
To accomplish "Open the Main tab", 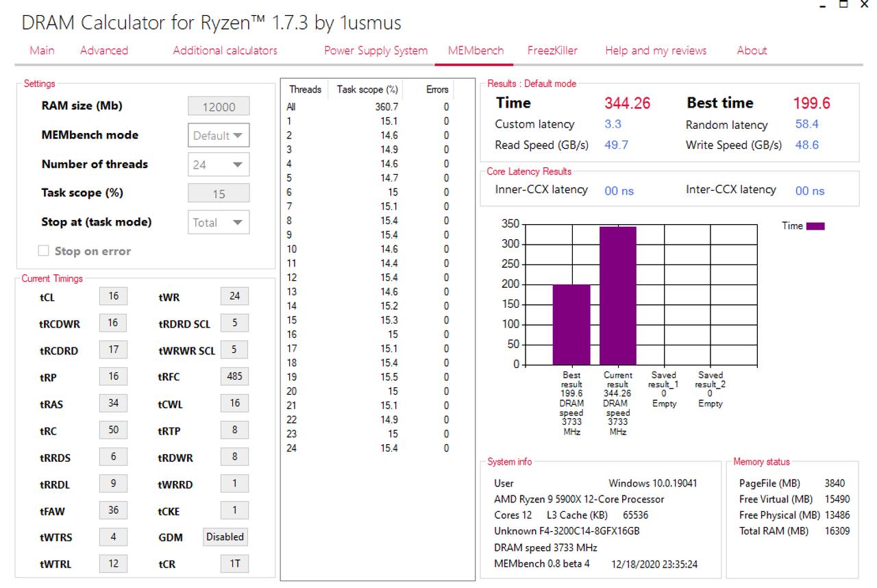I will point(42,51).
